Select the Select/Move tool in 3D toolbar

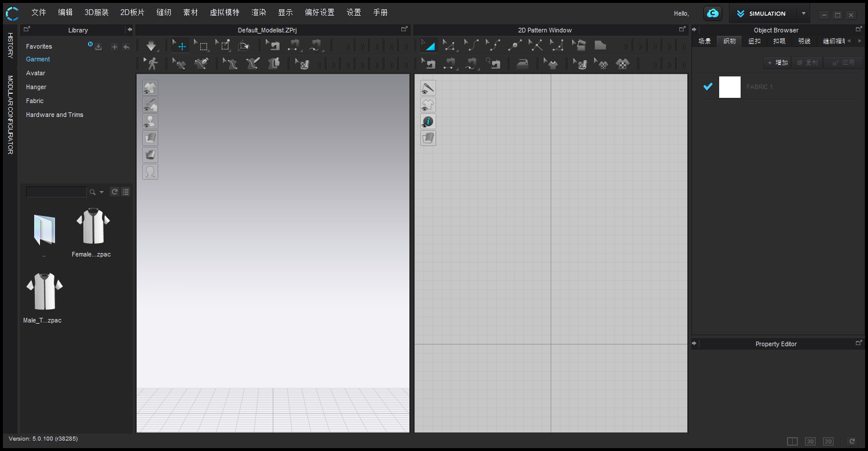pos(181,46)
